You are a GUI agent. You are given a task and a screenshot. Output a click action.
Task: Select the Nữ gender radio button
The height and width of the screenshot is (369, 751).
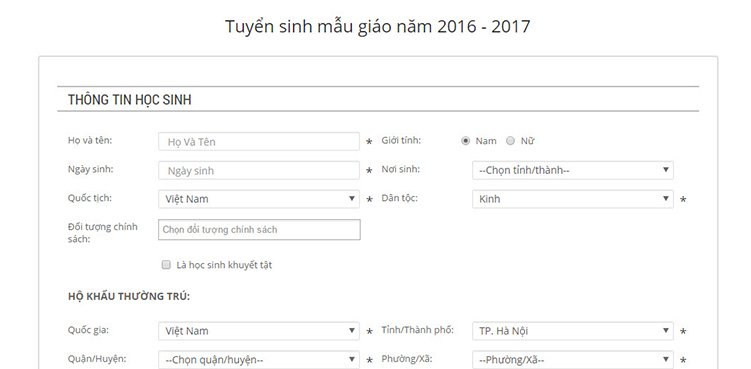511,141
